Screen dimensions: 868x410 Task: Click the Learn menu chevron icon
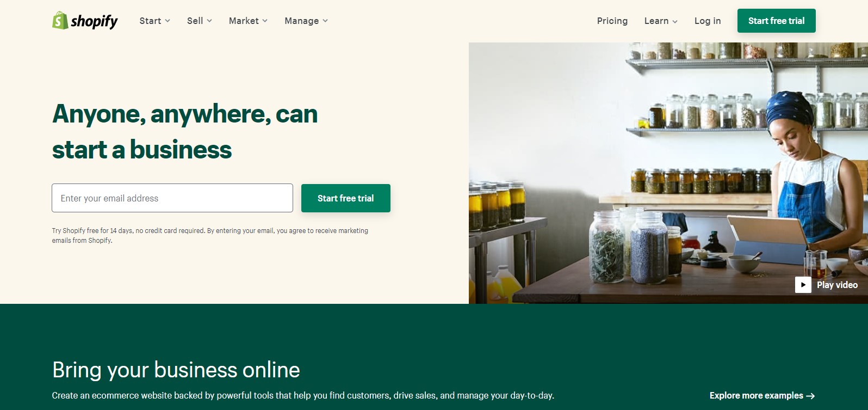[675, 21]
